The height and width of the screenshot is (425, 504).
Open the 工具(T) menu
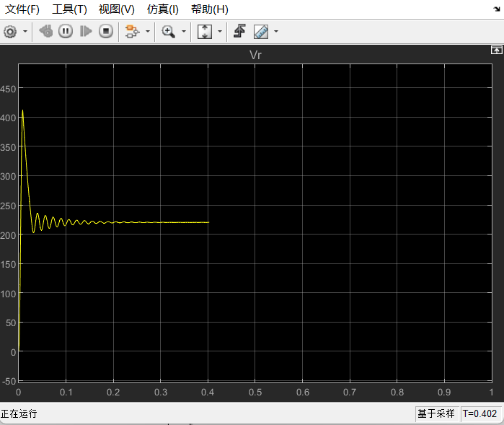click(69, 9)
